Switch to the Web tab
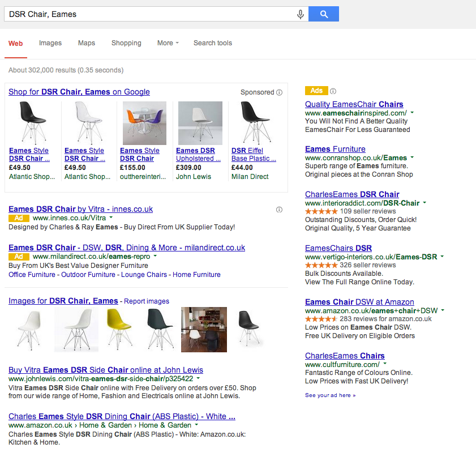This screenshot has width=476, height=452. tap(15, 43)
